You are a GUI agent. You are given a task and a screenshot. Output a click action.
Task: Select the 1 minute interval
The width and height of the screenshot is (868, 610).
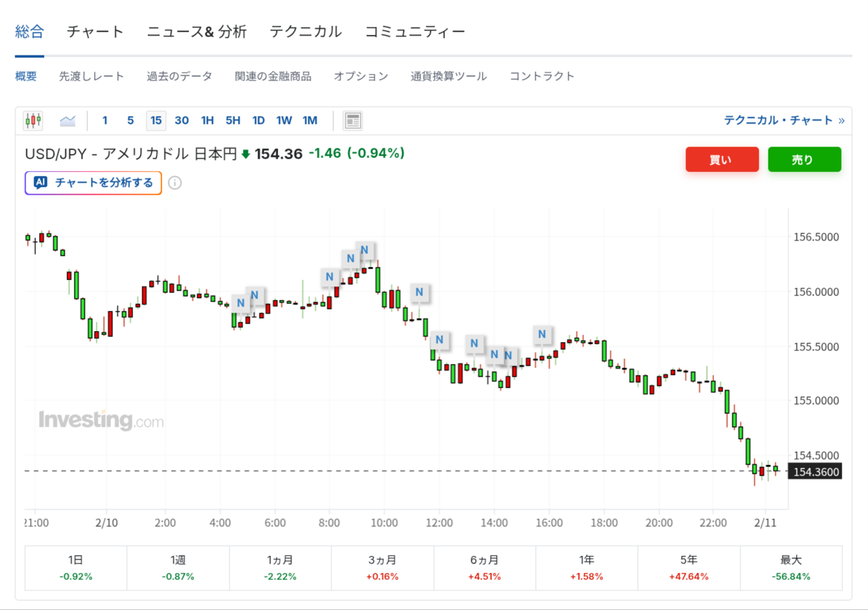click(x=105, y=120)
